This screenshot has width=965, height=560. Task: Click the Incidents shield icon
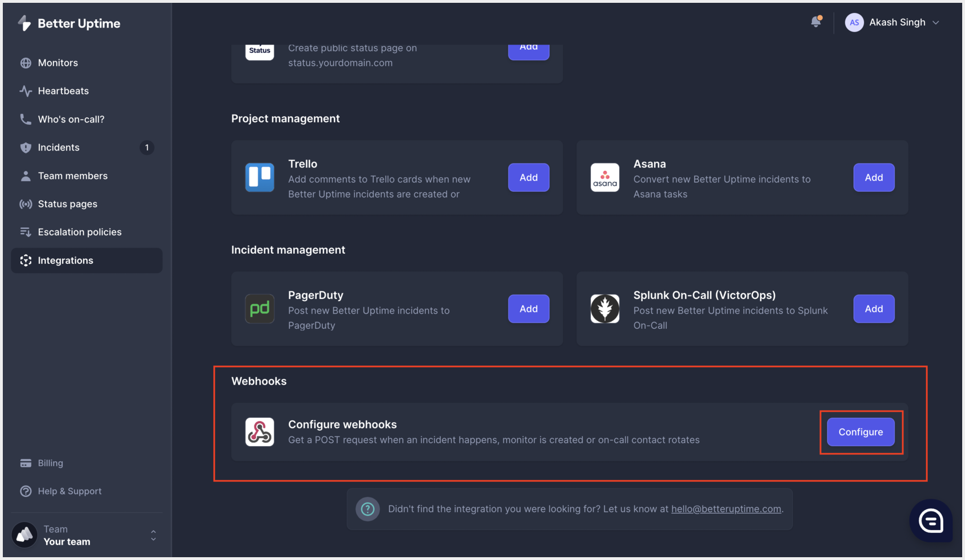[x=26, y=147]
